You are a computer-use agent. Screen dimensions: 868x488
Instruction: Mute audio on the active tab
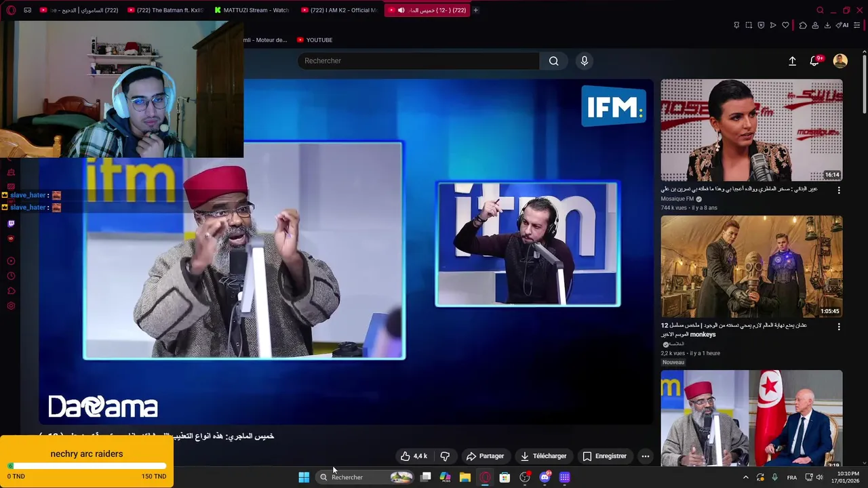tap(401, 10)
